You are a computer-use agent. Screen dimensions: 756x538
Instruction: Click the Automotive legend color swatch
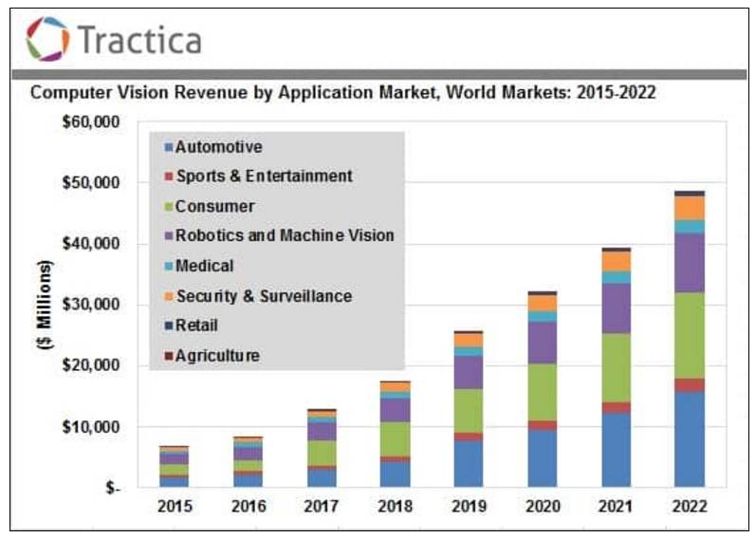168,147
